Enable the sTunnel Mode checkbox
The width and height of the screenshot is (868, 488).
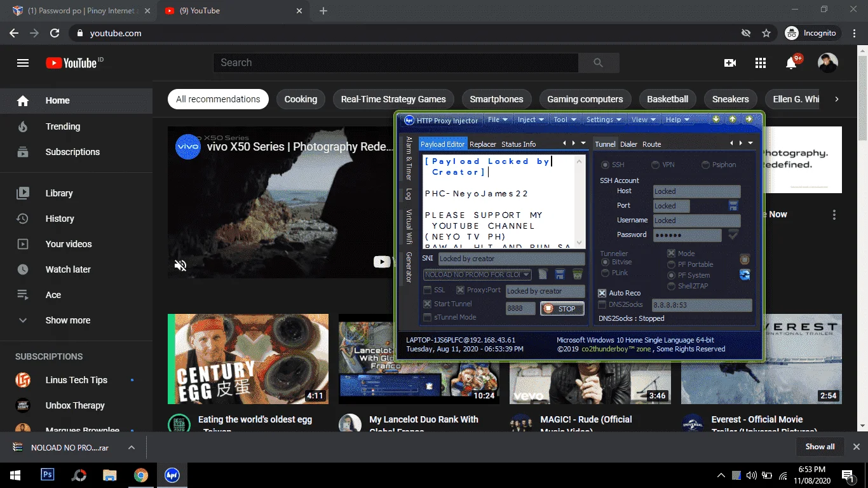point(428,317)
